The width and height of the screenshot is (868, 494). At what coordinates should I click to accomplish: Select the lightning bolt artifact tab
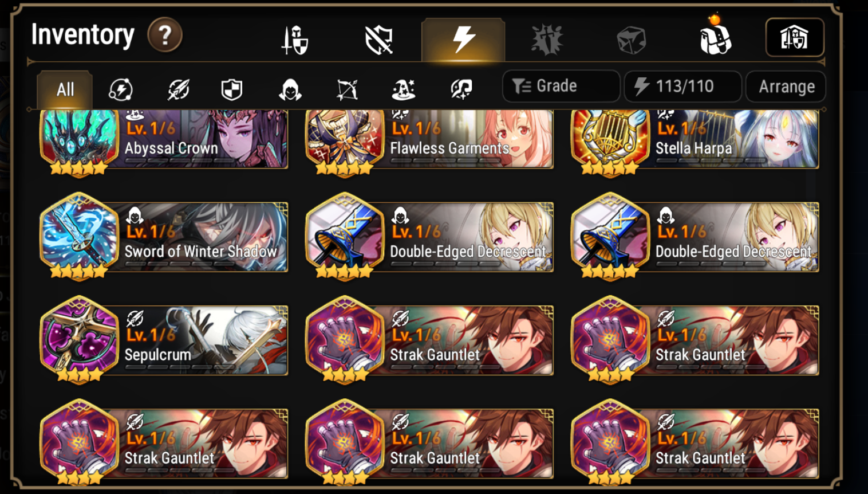(x=463, y=40)
